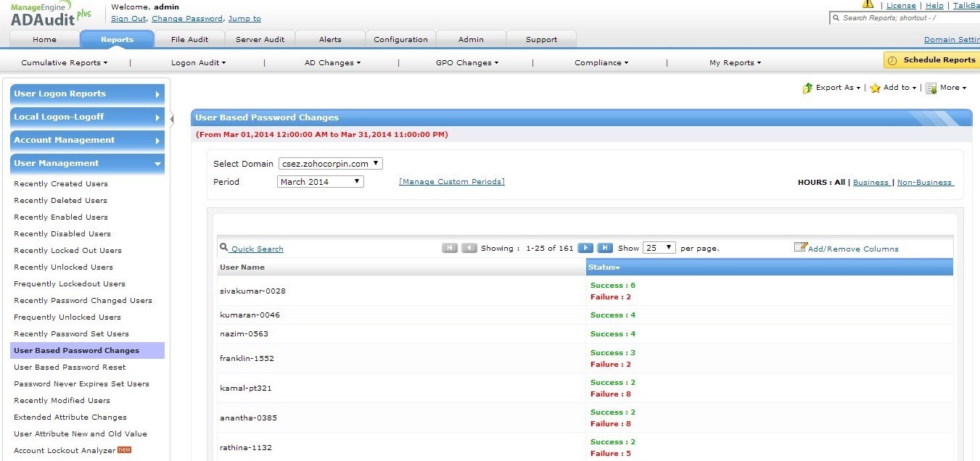Sort results with the Status column arrow

click(617, 267)
